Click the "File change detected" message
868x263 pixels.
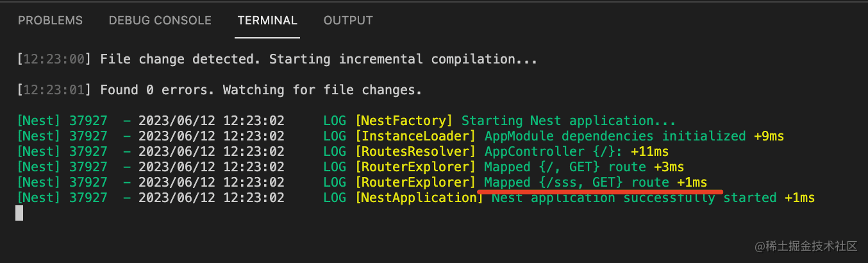[x=319, y=60]
